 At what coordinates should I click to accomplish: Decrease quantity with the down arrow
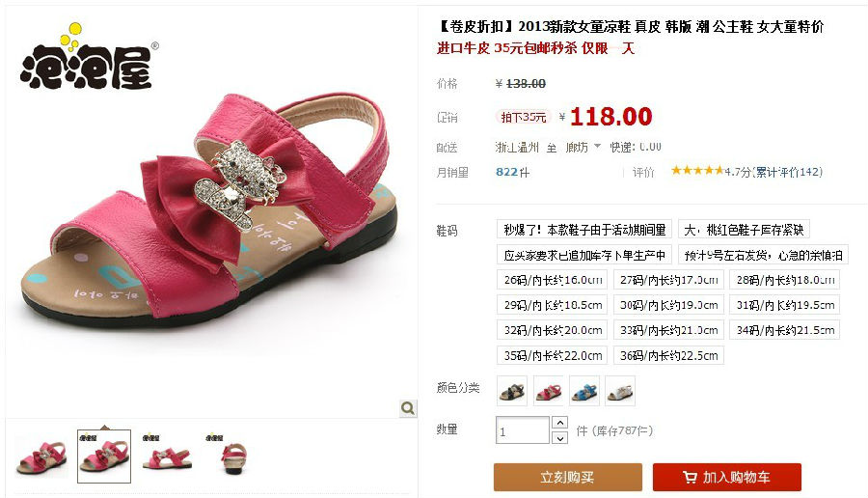click(560, 437)
